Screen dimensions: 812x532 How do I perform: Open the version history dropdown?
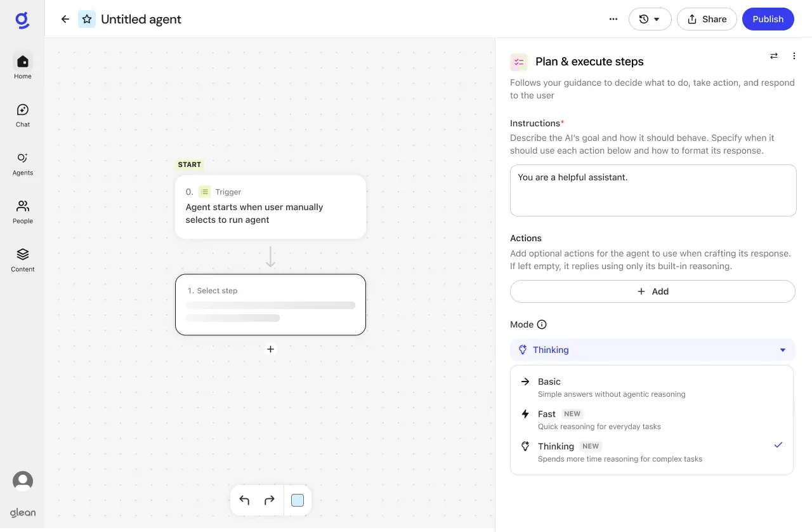[x=650, y=19]
